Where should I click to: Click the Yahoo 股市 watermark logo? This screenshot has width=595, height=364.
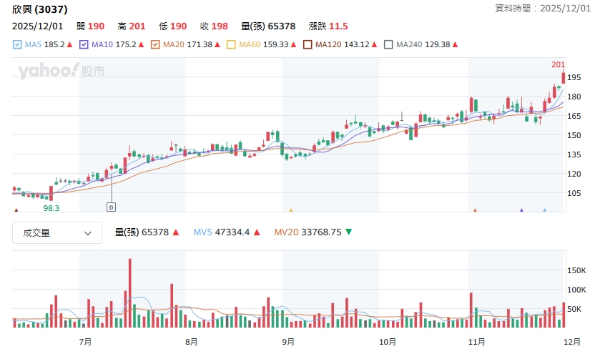62,71
